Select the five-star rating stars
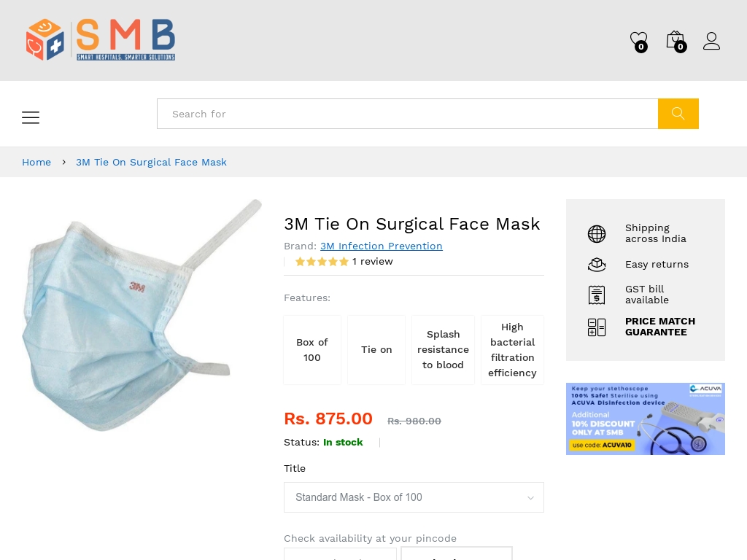Viewport: 747px width, 560px height. tap(322, 261)
